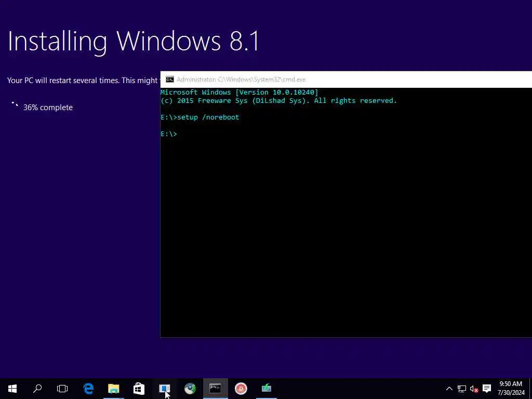Click the '36% complete' progress text
532x399 pixels.
(48, 108)
